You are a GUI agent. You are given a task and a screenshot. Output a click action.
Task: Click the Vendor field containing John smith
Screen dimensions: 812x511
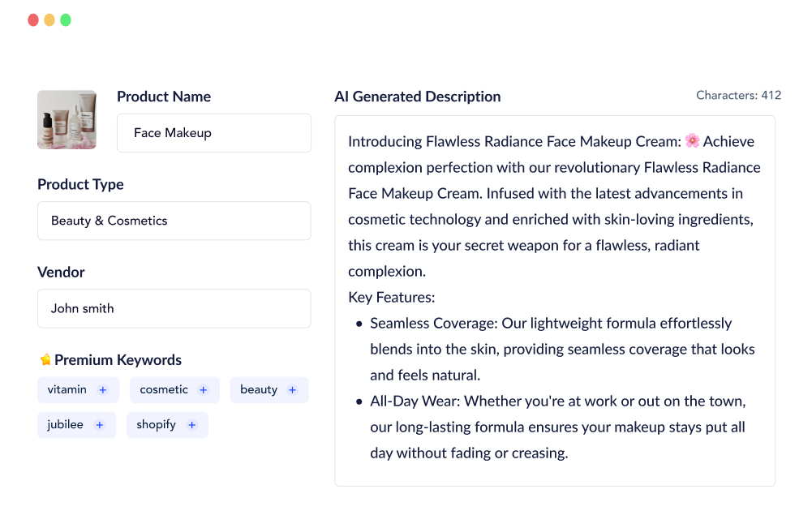[x=174, y=308]
